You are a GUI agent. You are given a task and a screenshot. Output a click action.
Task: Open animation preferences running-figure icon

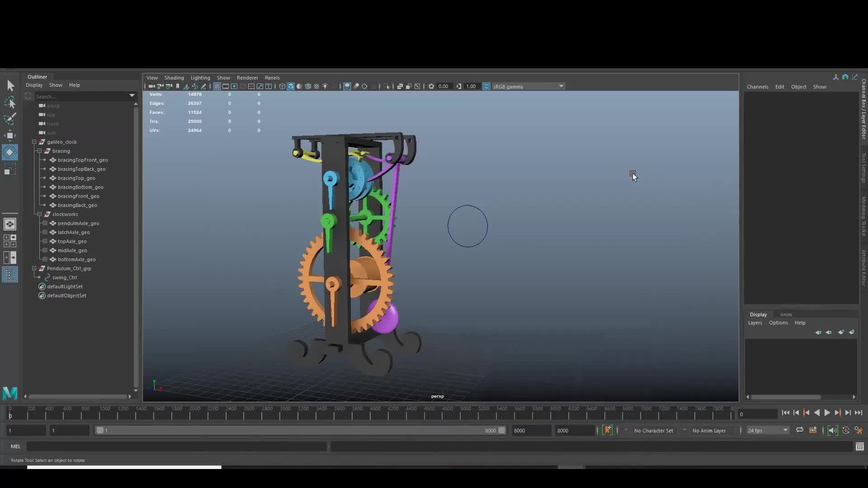pos(859,430)
